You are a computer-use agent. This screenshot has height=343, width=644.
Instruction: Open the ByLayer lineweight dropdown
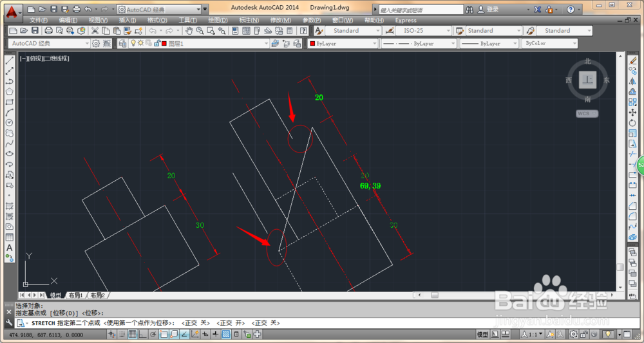coord(489,44)
